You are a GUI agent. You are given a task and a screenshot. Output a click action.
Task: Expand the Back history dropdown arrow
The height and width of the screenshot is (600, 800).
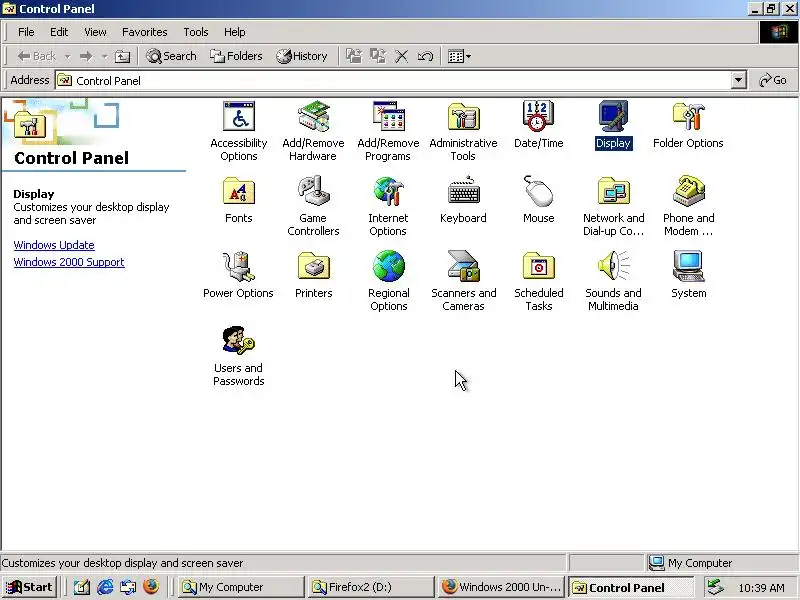tap(67, 56)
